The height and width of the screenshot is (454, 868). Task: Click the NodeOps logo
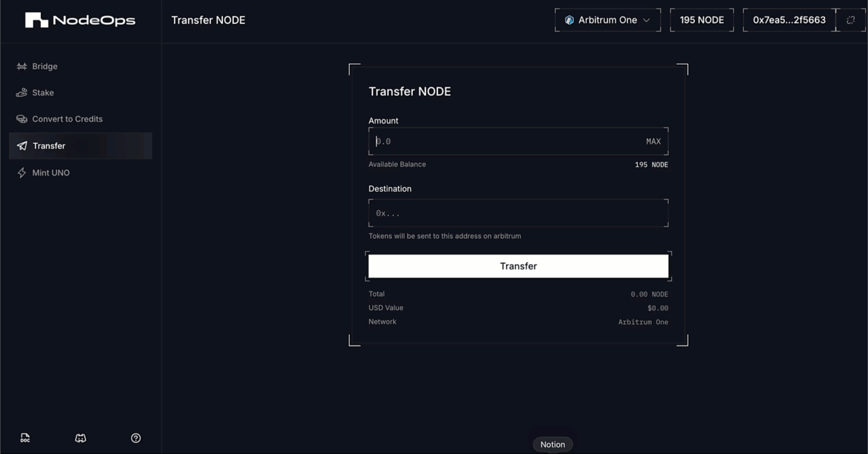(x=80, y=20)
